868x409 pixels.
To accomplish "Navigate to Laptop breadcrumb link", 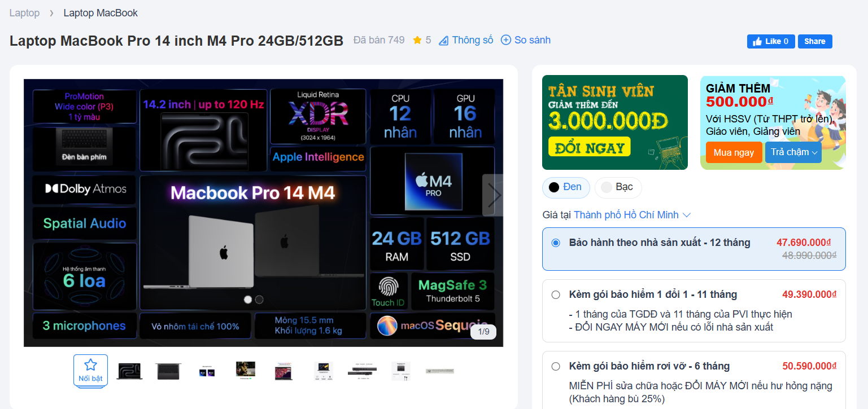I will tap(24, 13).
